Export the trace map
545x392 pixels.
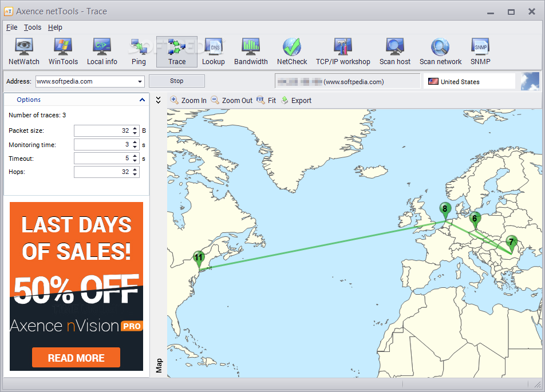pos(296,101)
